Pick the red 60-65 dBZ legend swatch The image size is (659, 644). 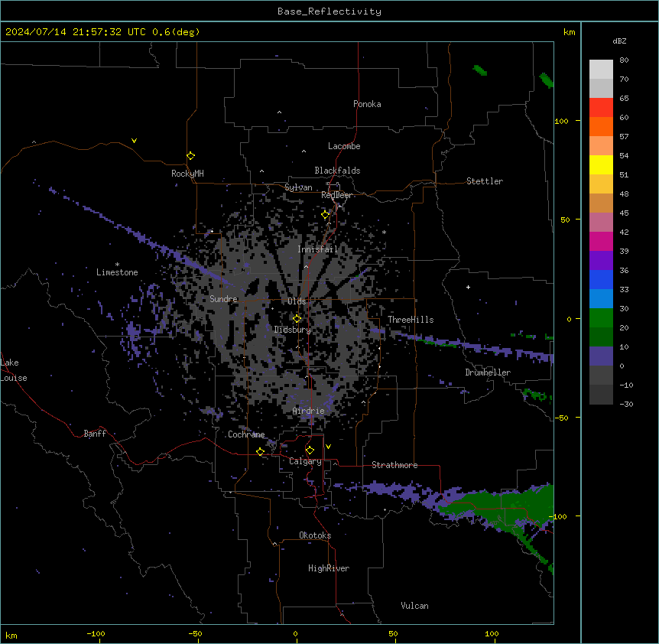coord(601,108)
